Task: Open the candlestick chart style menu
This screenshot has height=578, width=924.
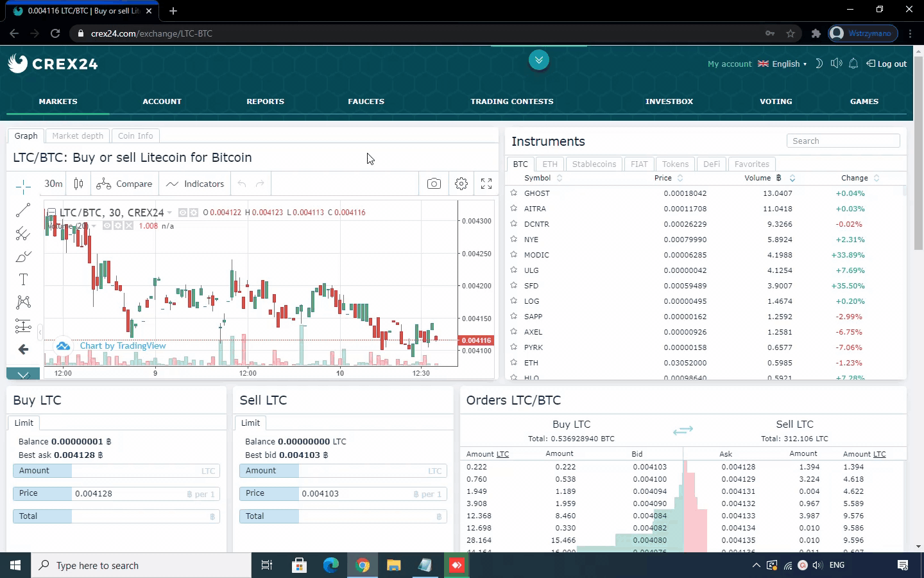Action: 79,184
